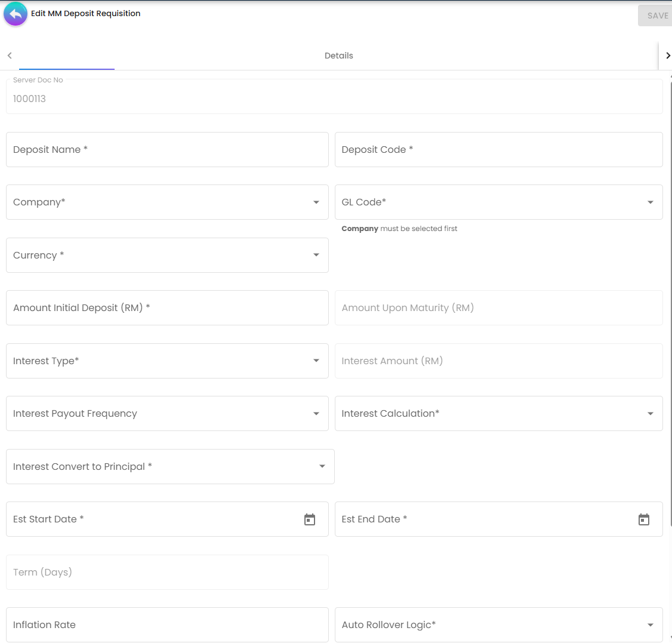Focus the Deposit Code field

(498, 150)
